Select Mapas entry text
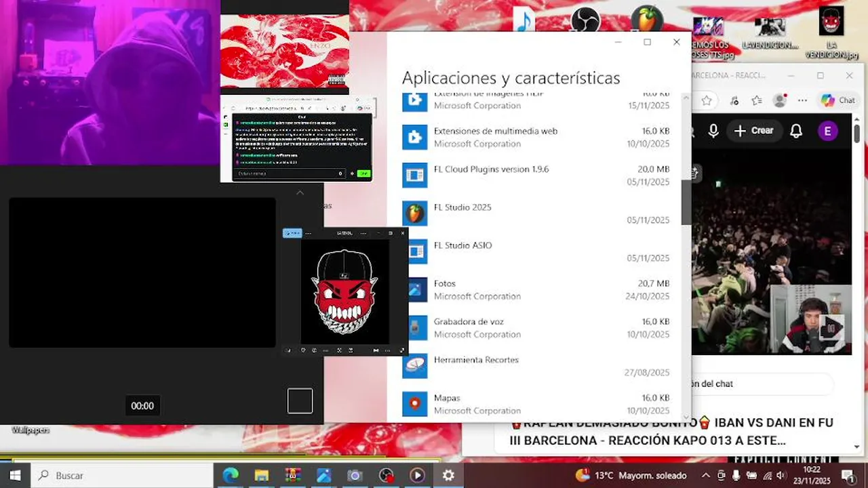Screen dimensions: 868x488 coord(447,398)
